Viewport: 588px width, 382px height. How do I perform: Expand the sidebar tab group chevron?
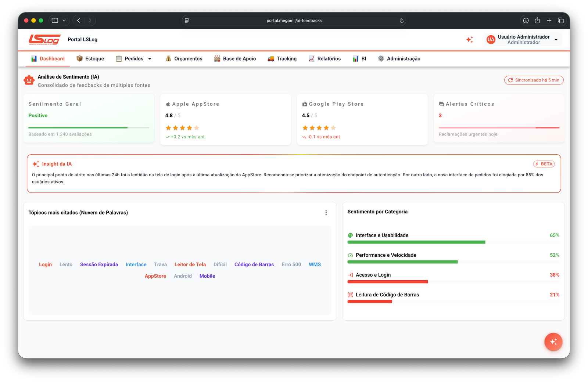(x=64, y=21)
